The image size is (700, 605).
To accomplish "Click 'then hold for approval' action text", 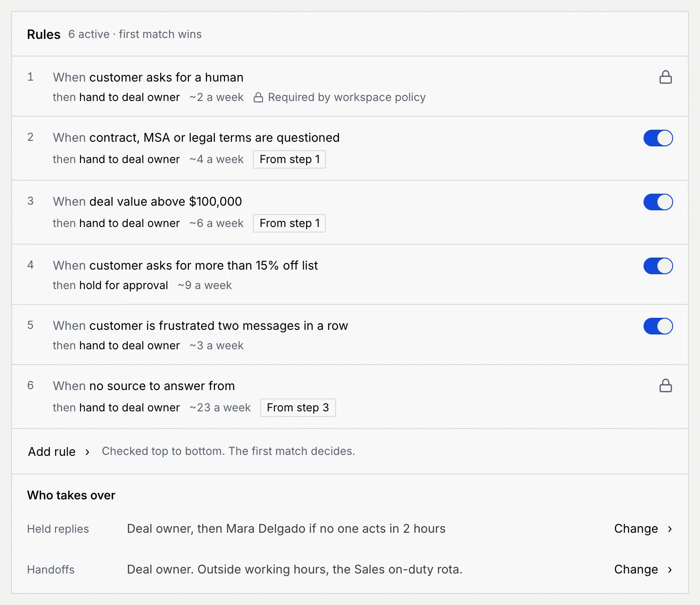I will click(110, 285).
